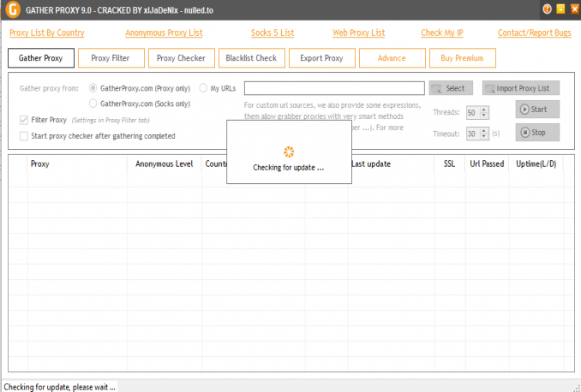Screen dimensions: 581x392
Task: Increase the Threads value with stepper arrow
Action: click(x=484, y=109)
